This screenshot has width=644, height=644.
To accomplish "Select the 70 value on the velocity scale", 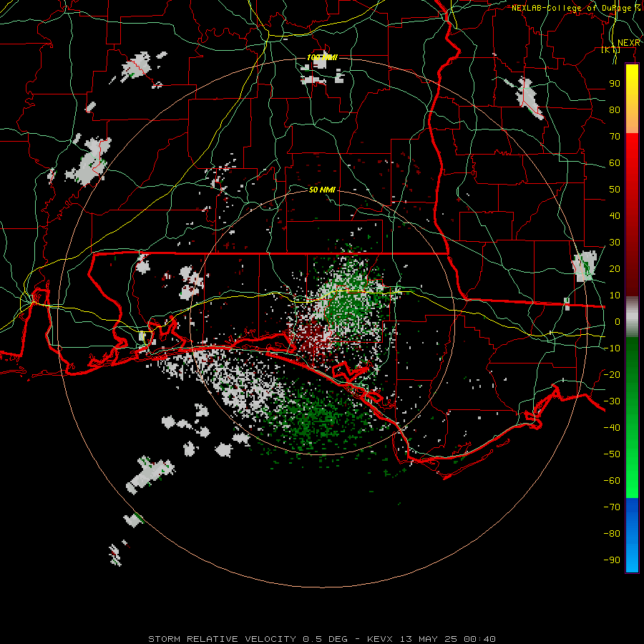I will [x=615, y=137].
